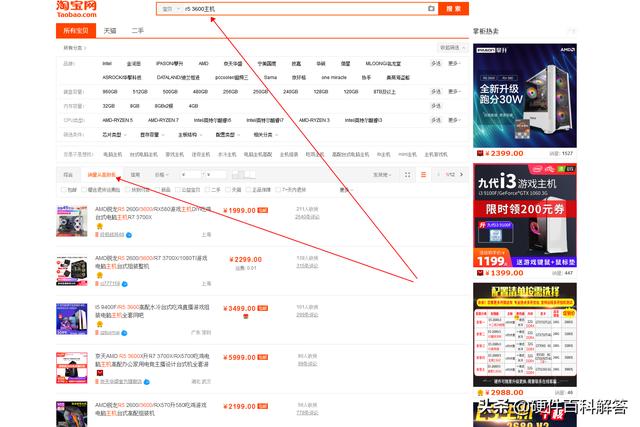Screen dimensions: 640x427
Task: Toggle the 二手 checkbox in filter row
Action: (x=207, y=190)
